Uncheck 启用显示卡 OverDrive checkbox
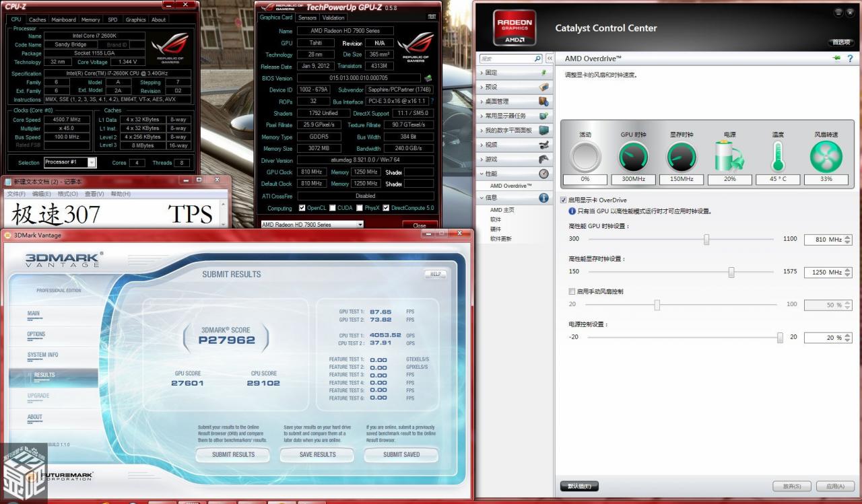862x504 pixels. coord(564,200)
